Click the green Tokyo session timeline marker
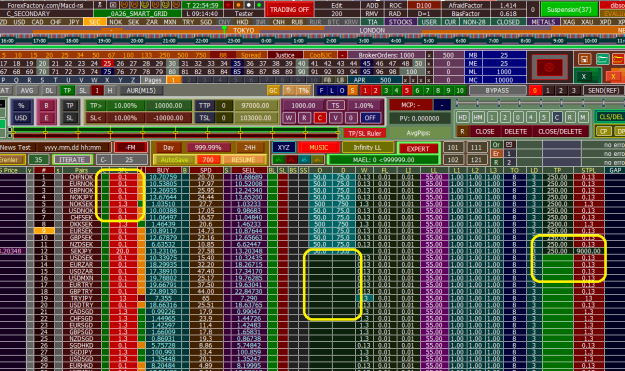Screen dimensions: 625x371 tap(224, 29)
